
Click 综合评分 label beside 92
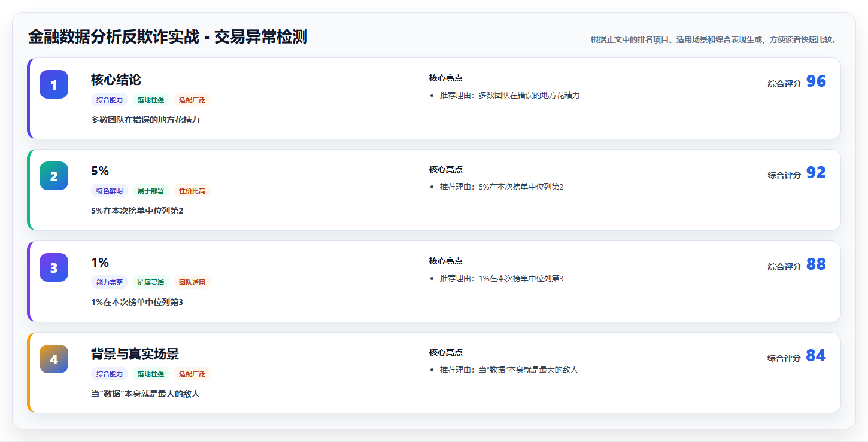(x=784, y=175)
